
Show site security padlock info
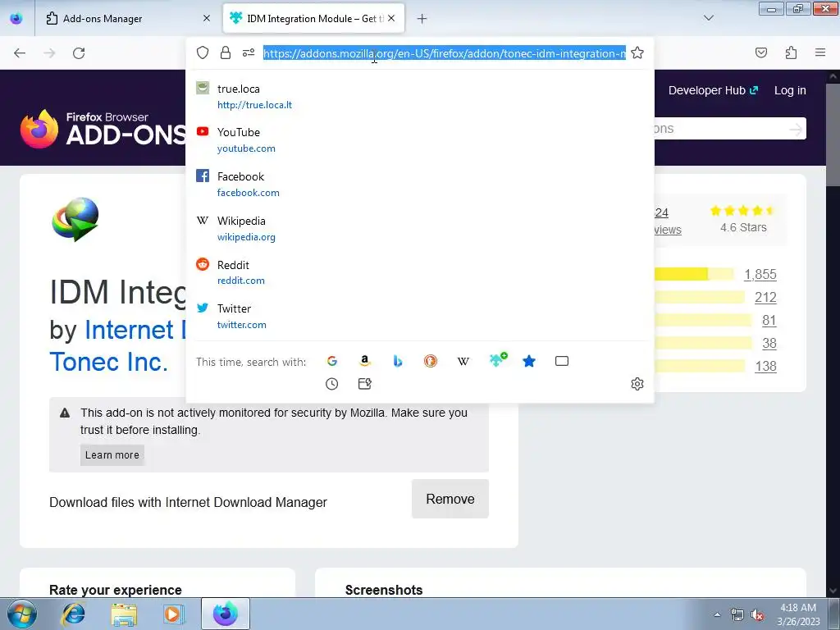click(226, 52)
